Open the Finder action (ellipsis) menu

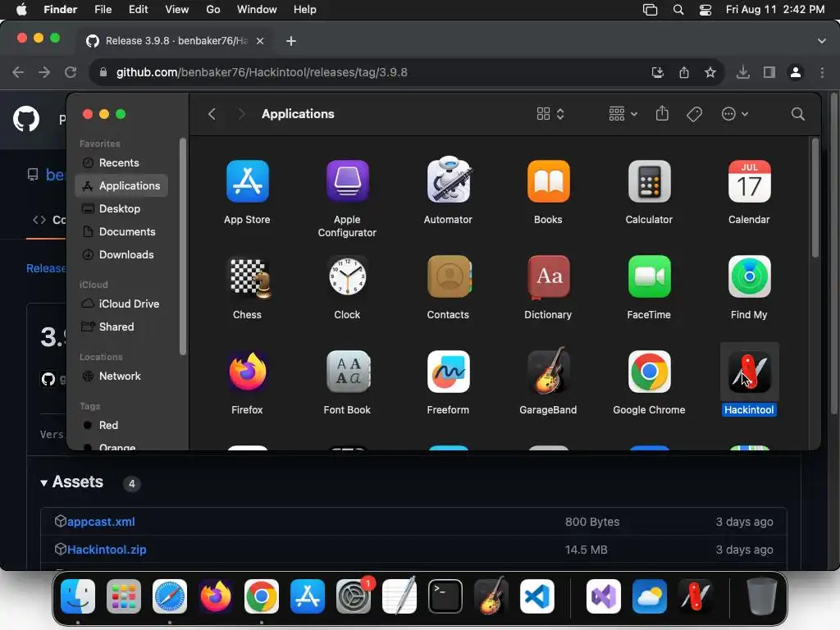coord(734,113)
